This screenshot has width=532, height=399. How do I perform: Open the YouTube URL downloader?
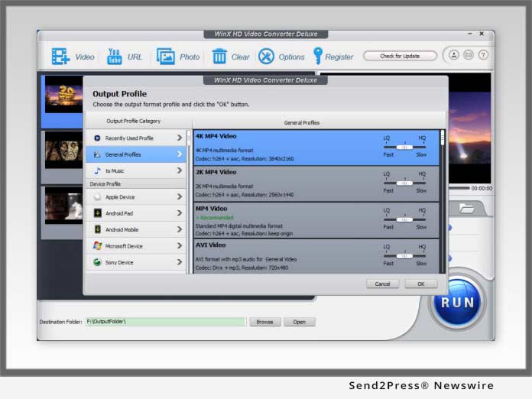pos(115,56)
